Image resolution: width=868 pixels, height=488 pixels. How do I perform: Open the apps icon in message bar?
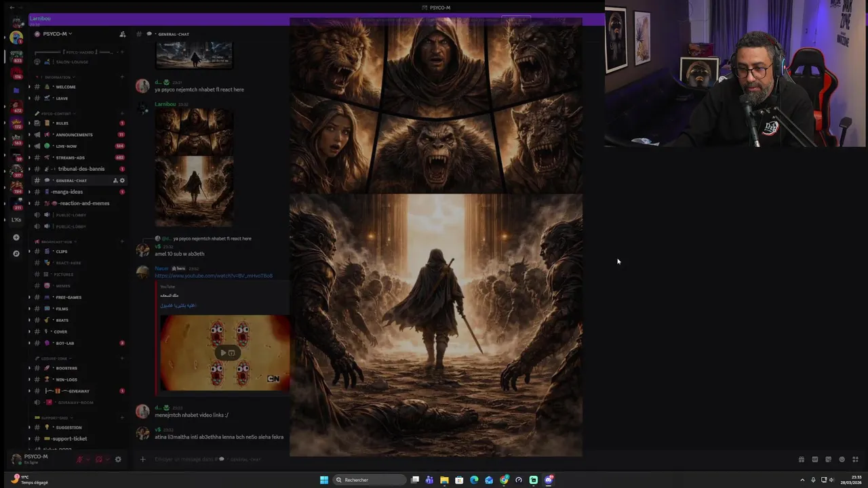click(x=855, y=460)
